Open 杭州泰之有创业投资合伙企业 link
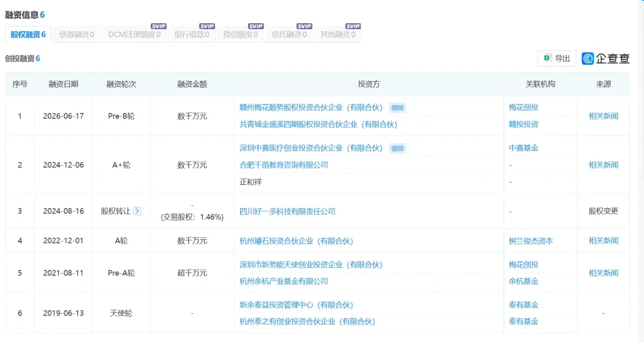Image resolution: width=644 pixels, height=343 pixels. point(307,322)
